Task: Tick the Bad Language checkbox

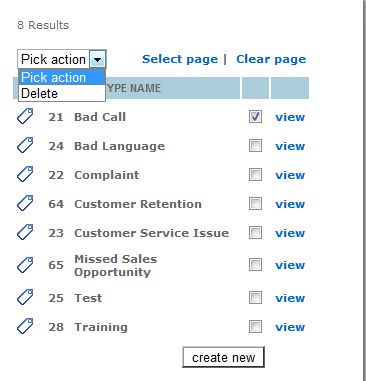Action: (255, 146)
